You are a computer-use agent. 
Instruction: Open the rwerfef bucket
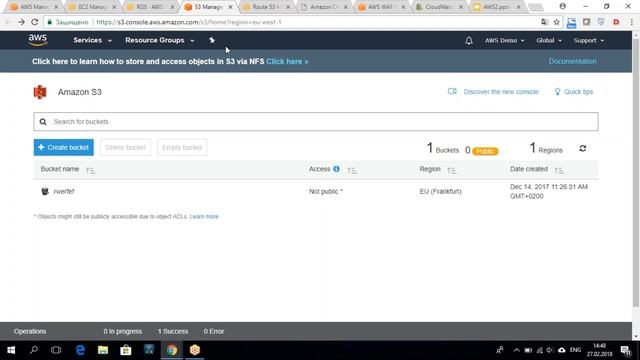[64, 191]
